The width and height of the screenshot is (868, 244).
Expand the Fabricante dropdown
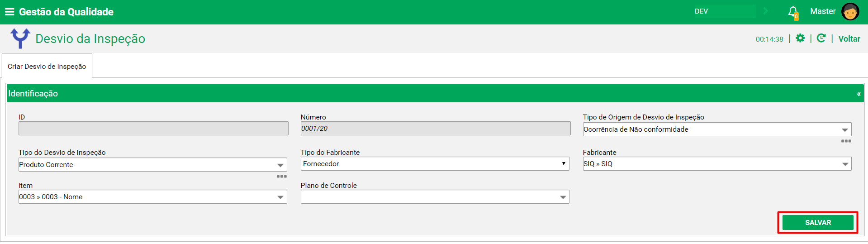click(845, 164)
